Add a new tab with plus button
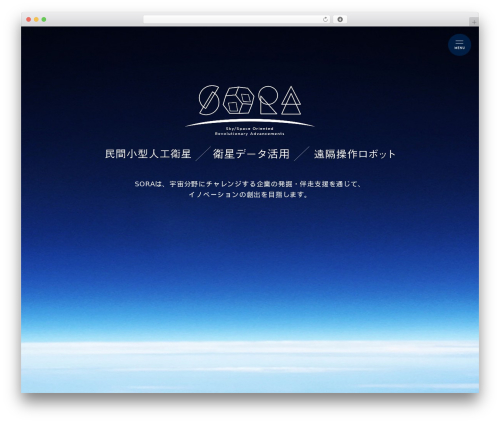The width and height of the screenshot is (500, 423). (474, 22)
